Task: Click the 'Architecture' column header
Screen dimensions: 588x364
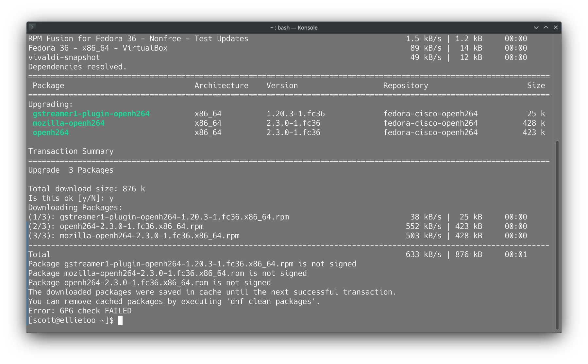Action: click(222, 86)
